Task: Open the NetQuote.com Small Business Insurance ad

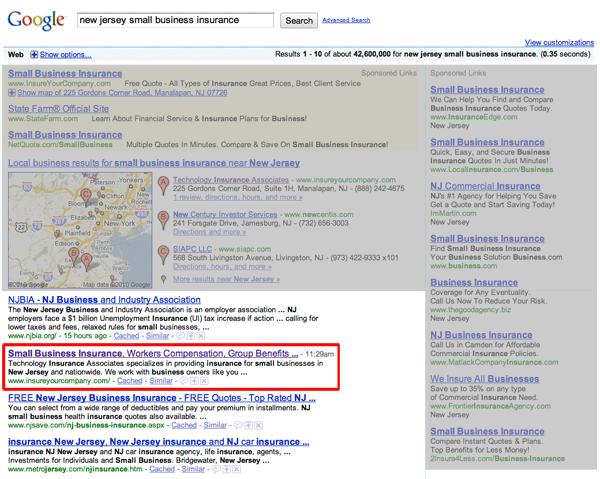Action: point(65,135)
